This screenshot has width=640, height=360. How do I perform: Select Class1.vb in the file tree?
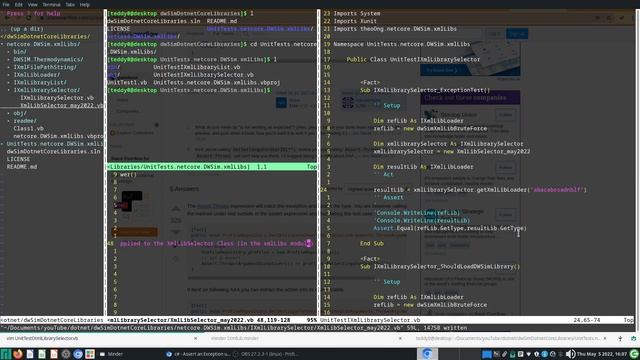click(x=28, y=128)
